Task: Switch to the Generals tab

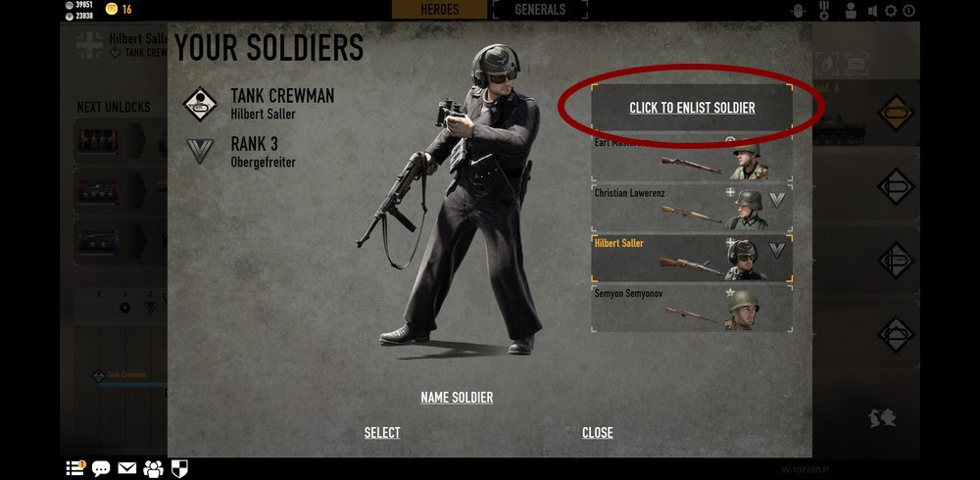Action: tap(540, 10)
